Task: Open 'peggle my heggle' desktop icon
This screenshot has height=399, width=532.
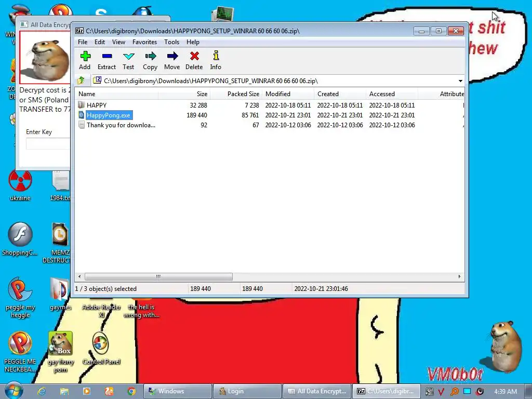Action: (x=20, y=298)
